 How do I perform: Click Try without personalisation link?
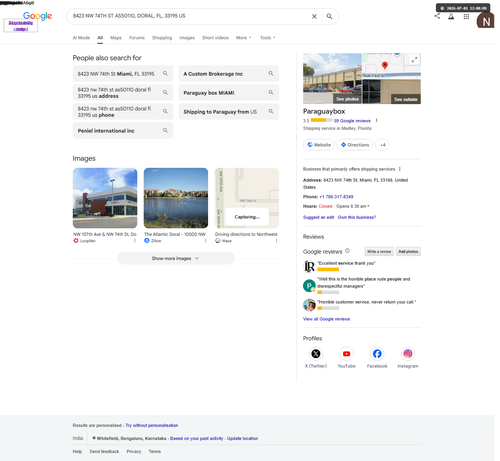click(152, 425)
